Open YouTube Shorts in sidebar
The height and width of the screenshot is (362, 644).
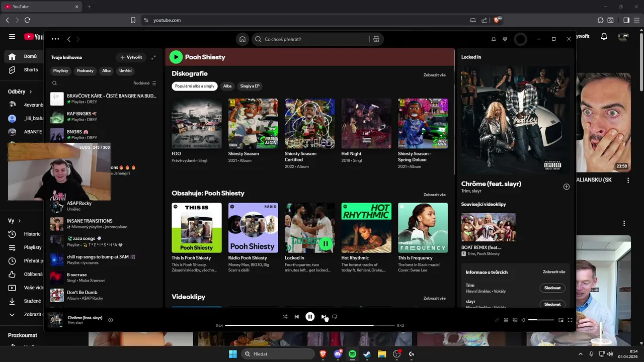tap(24, 70)
